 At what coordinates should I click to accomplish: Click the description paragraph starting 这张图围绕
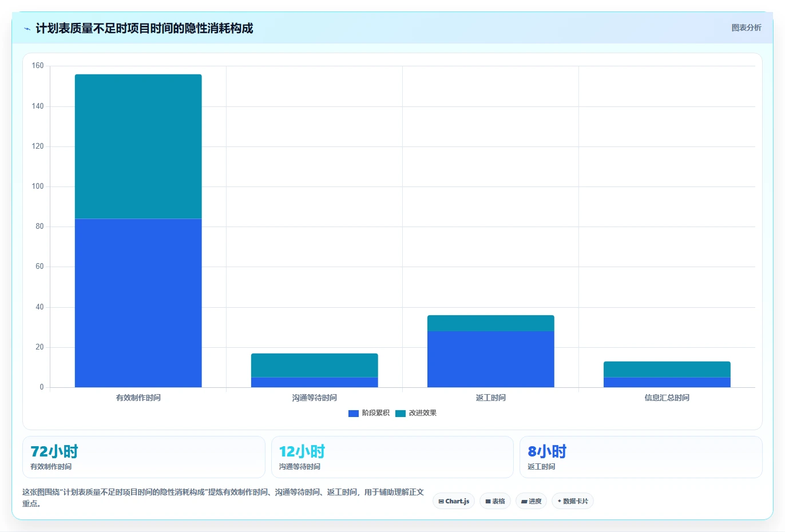[223, 498]
